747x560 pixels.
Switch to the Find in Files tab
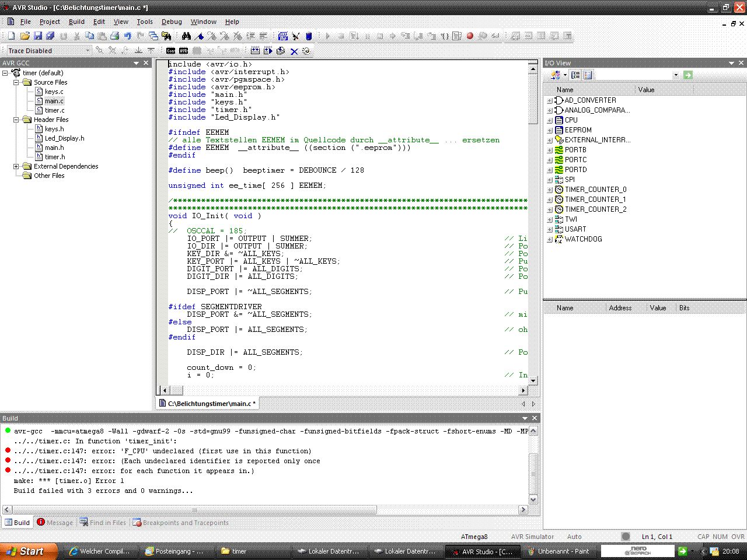click(103, 523)
